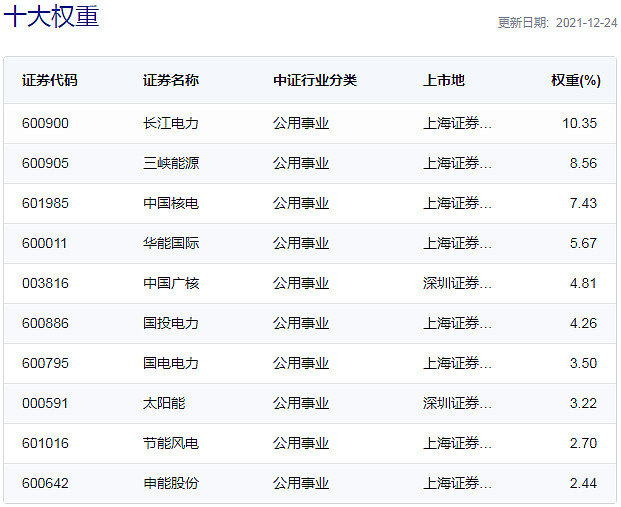This screenshot has height=507, width=621.
Task: Click weight value 4.26
Action: (583, 323)
